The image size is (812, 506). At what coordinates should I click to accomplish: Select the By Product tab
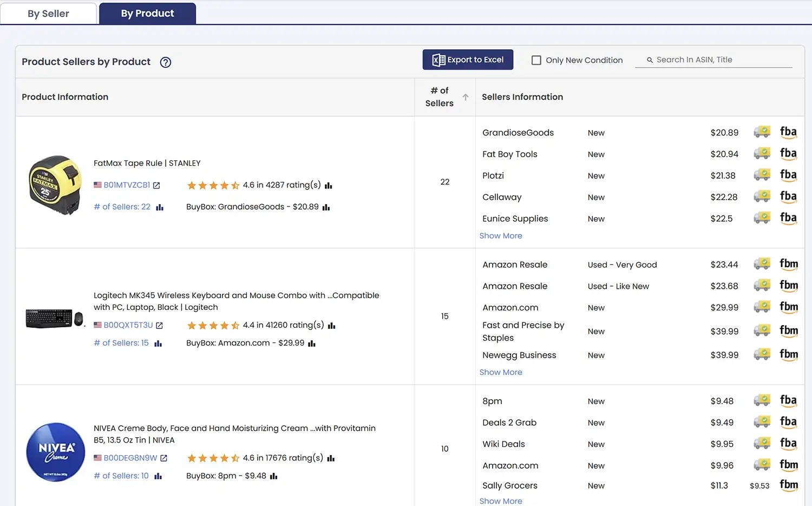coord(147,13)
